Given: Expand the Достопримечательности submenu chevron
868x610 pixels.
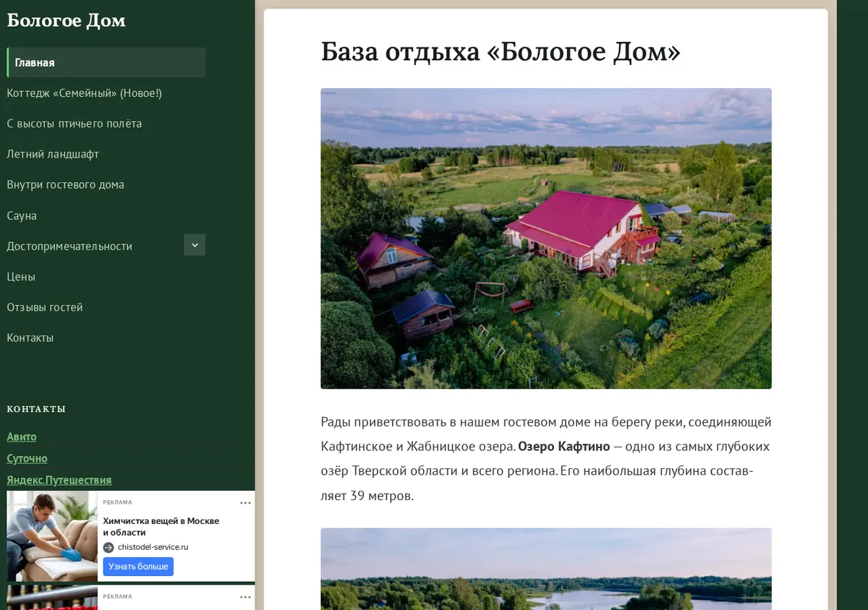Looking at the screenshot, I should pyautogui.click(x=195, y=245).
